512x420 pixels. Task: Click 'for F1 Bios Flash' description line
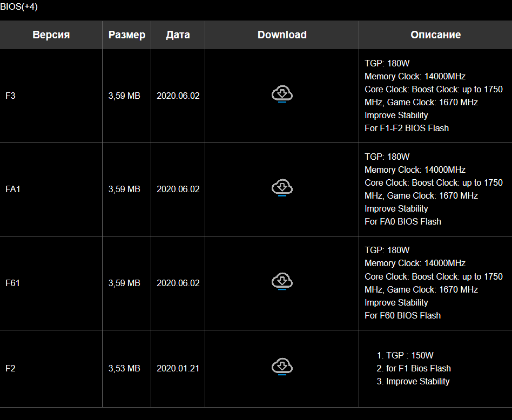click(x=418, y=368)
